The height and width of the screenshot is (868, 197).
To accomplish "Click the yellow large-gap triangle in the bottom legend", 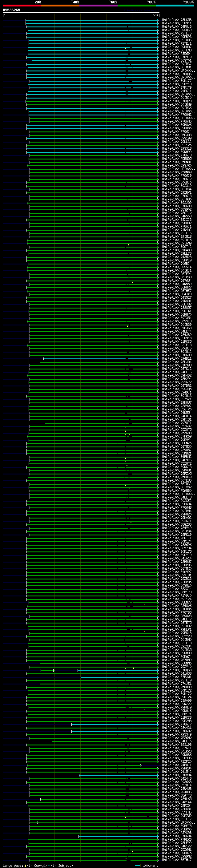I will pyautogui.click(x=25, y=865).
